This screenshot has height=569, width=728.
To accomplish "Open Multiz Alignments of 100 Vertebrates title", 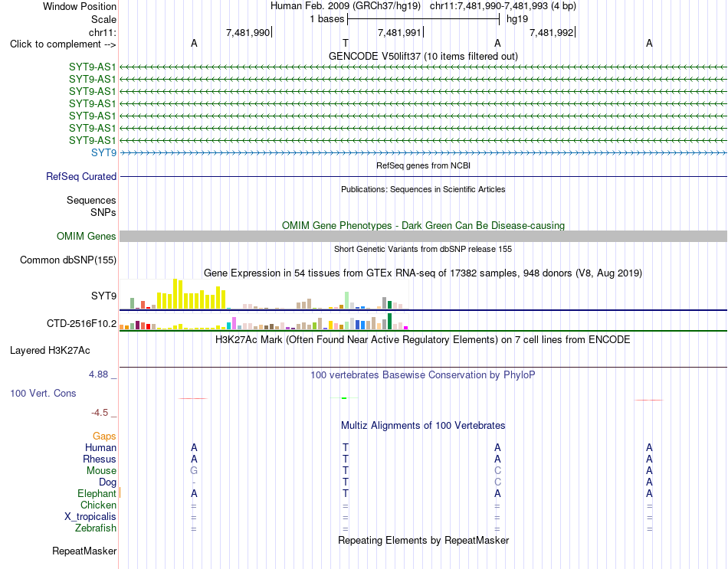I will pos(423,425).
